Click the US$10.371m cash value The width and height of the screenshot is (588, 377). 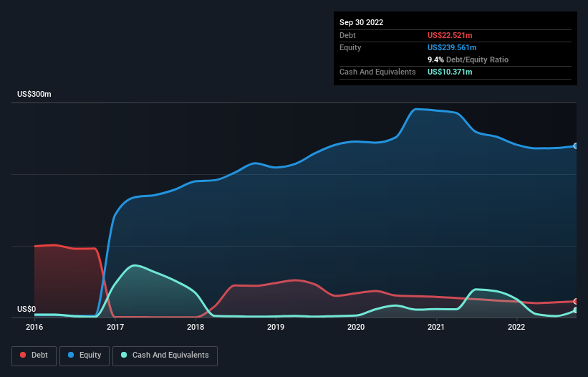coord(450,72)
